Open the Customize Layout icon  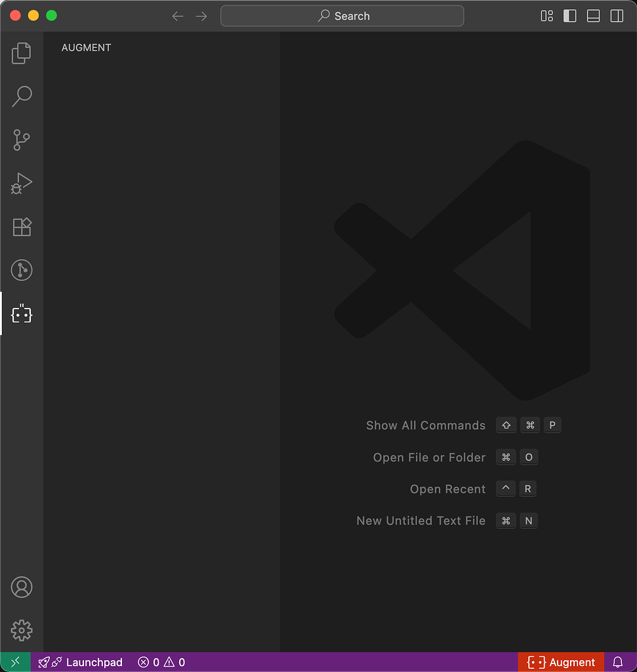[x=546, y=16]
